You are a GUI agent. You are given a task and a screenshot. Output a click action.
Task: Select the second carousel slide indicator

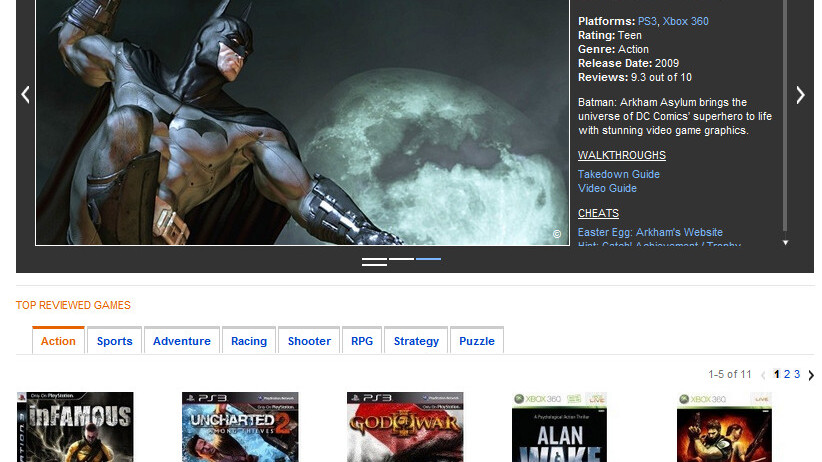[x=401, y=260]
